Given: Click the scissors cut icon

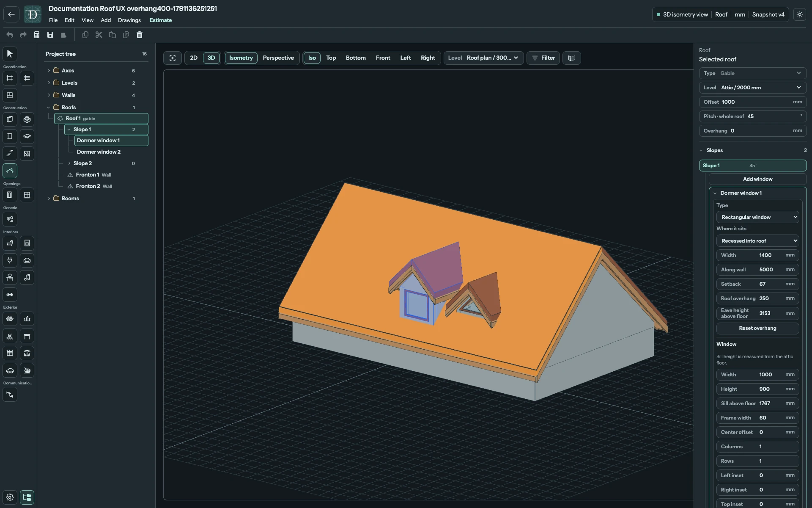Looking at the screenshot, I should coord(99,35).
